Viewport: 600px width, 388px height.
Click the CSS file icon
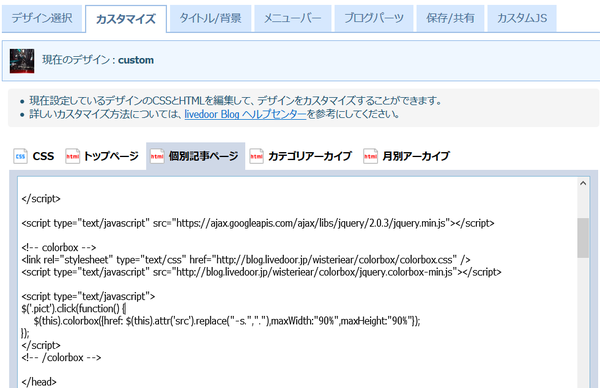coord(20,156)
